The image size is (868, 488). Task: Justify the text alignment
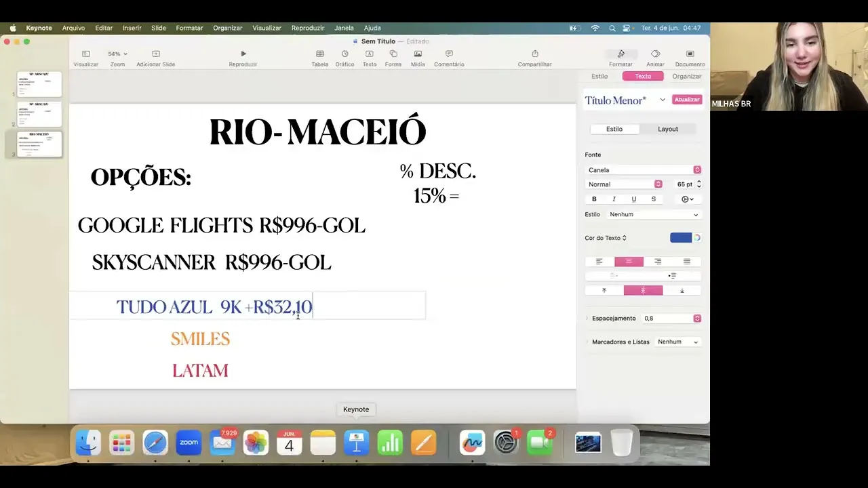click(687, 262)
